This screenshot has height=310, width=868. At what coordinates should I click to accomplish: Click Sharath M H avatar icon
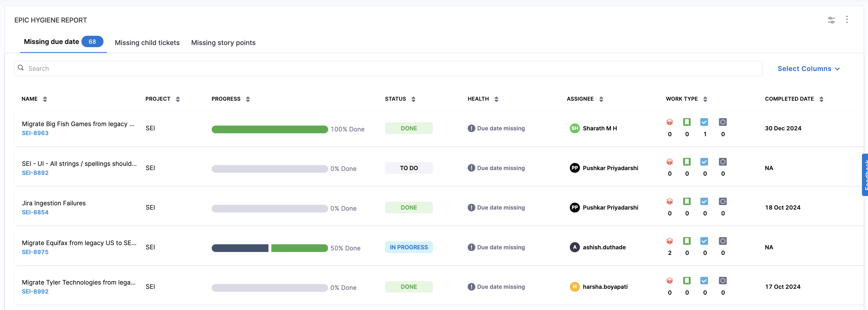coord(575,128)
